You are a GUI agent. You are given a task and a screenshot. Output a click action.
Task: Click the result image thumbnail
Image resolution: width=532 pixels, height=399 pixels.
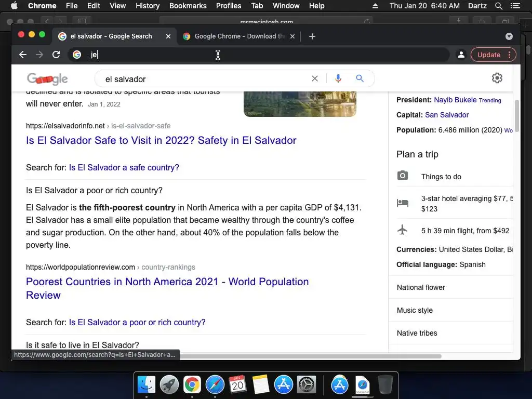(x=300, y=104)
